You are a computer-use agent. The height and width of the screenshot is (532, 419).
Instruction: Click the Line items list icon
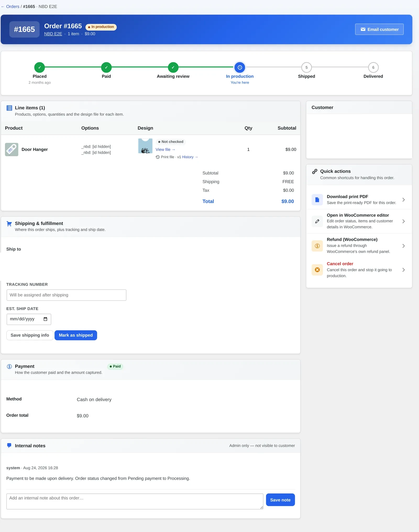9,108
